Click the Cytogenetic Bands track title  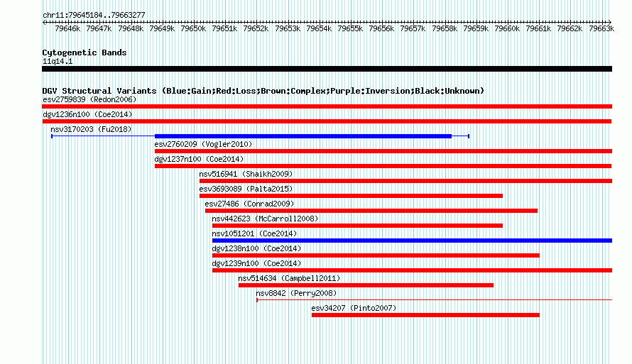click(x=85, y=53)
